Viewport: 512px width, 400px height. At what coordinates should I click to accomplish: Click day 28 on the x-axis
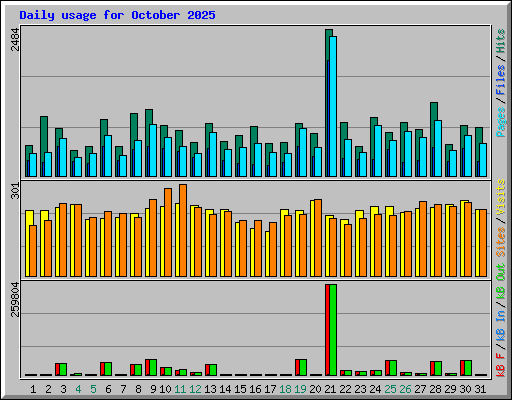pyautogui.click(x=435, y=389)
